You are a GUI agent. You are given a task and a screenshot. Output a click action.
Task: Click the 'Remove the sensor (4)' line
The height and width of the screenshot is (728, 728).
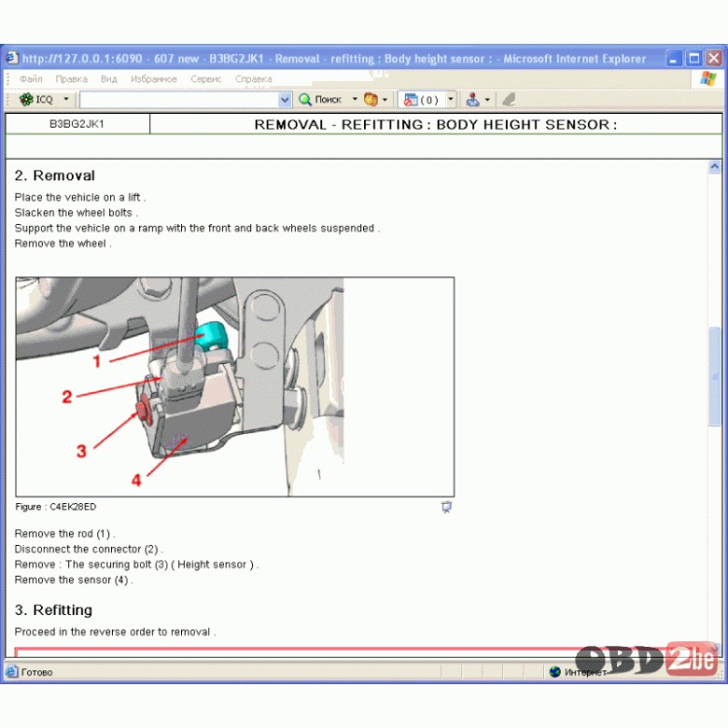click(x=74, y=580)
